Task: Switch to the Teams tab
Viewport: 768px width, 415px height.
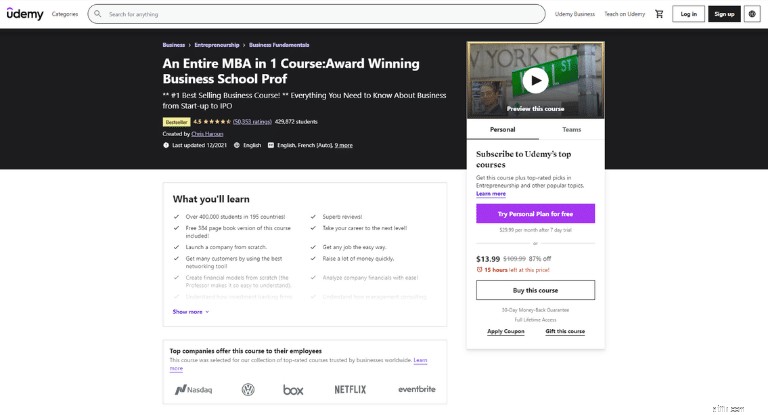Action: coord(571,129)
